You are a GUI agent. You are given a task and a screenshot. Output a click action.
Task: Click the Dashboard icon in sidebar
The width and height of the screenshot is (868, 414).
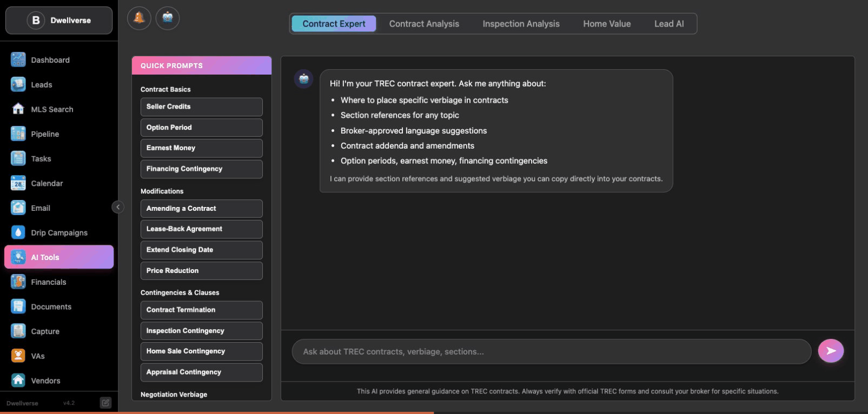[18, 59]
